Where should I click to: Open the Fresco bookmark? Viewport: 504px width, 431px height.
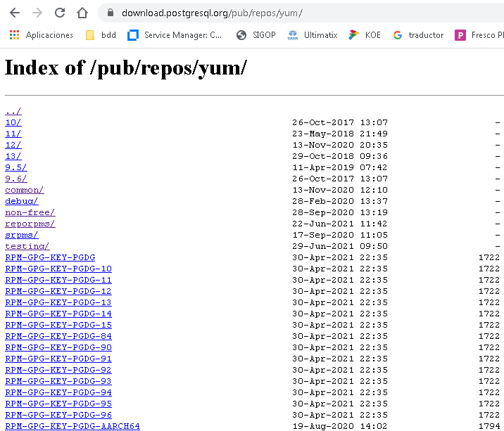coord(479,34)
